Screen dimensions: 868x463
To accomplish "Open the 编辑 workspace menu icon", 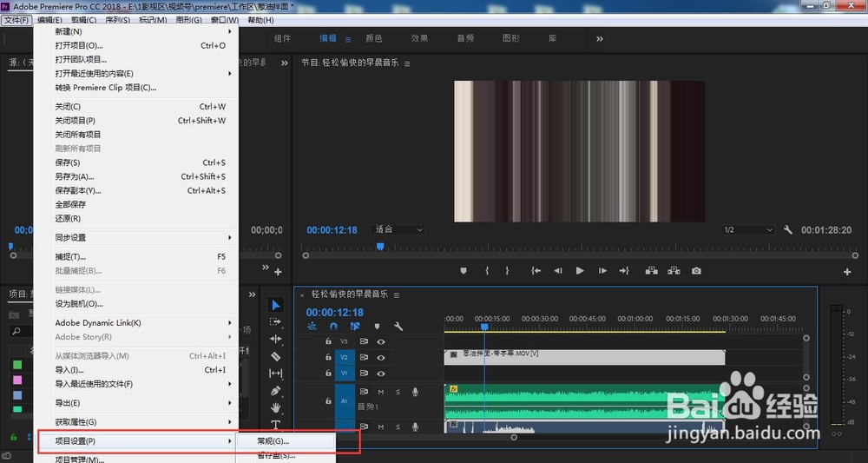I will tap(348, 39).
